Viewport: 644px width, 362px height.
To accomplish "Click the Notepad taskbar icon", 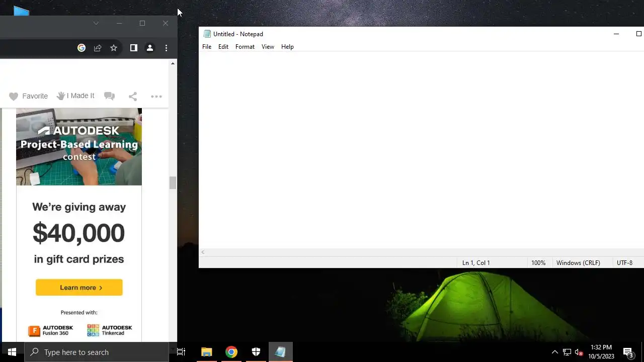I will click(x=281, y=352).
